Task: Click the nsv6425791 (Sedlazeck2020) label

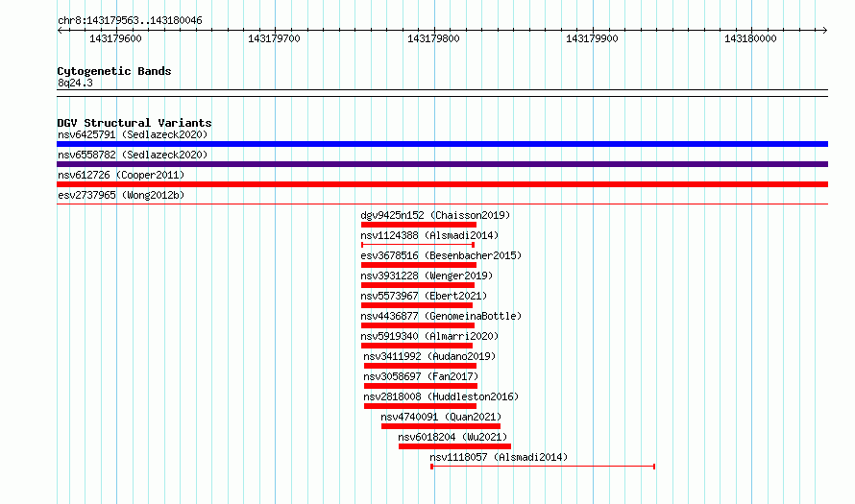Action: tap(133, 134)
